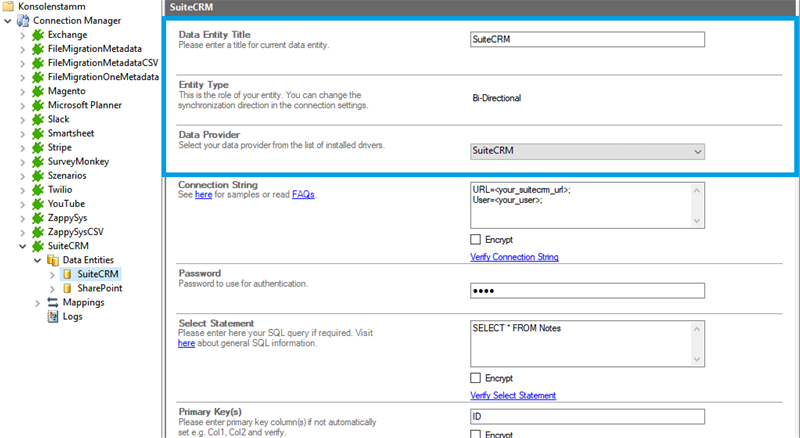Click the Password input field
Viewport: 800px width, 438px height.
587,291
